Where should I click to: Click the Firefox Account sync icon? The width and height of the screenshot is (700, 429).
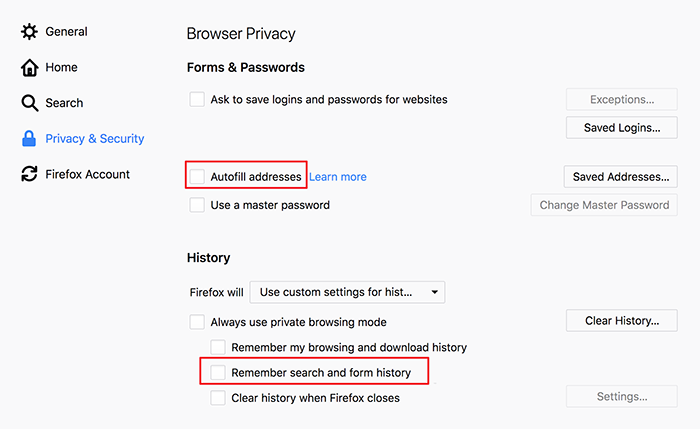click(29, 174)
